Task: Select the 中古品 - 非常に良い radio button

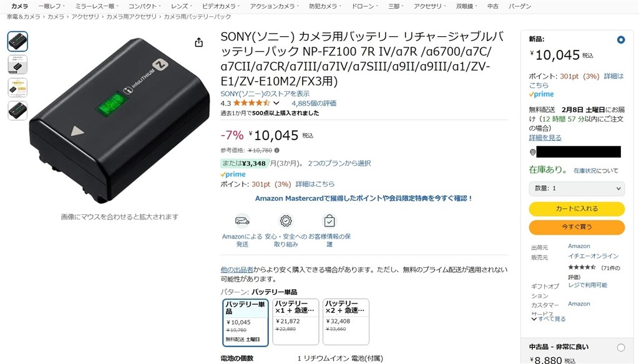Action: click(x=621, y=347)
